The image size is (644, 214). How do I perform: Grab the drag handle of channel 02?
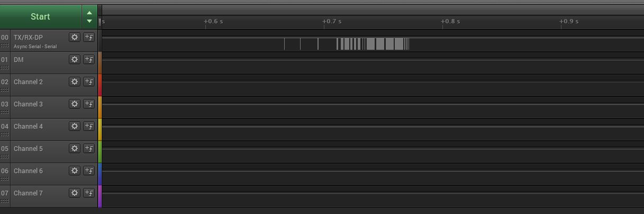(4, 90)
